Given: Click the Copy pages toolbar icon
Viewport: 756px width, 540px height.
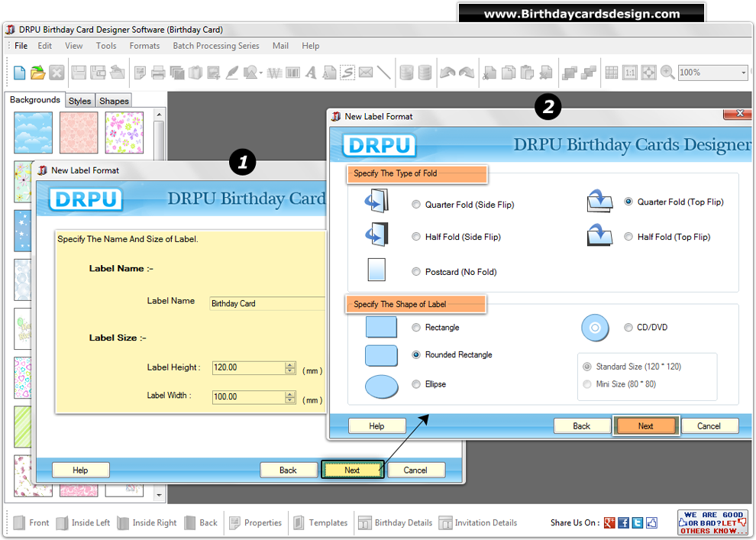Looking at the screenshot, I should click(508, 73).
